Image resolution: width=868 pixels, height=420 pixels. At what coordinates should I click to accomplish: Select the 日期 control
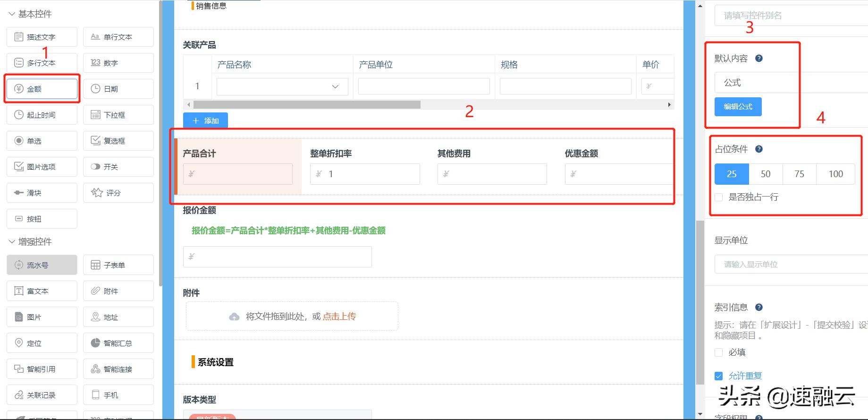click(x=118, y=89)
